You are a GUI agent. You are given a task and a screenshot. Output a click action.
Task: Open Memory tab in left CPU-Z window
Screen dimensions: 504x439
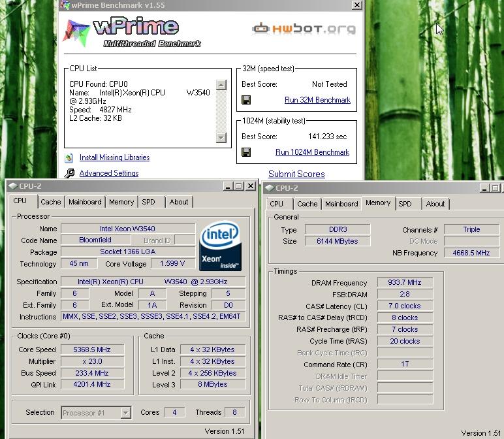[x=121, y=202]
